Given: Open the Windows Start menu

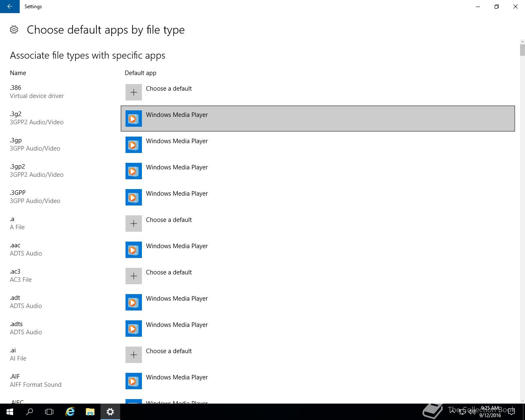Looking at the screenshot, I should pos(10,412).
